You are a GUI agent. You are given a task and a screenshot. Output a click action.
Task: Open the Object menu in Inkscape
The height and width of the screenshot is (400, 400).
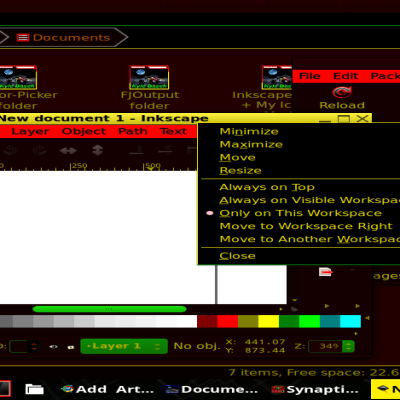(x=84, y=131)
